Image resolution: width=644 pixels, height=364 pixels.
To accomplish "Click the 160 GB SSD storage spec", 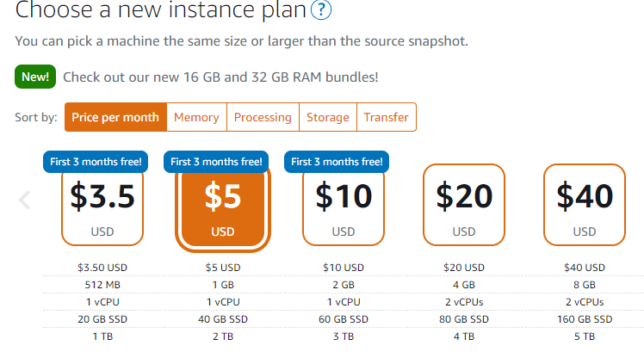I will point(585,319).
